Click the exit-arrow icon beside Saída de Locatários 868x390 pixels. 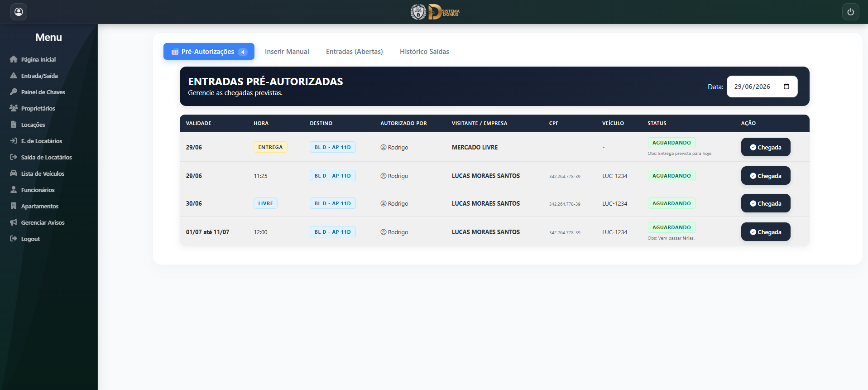(14, 157)
